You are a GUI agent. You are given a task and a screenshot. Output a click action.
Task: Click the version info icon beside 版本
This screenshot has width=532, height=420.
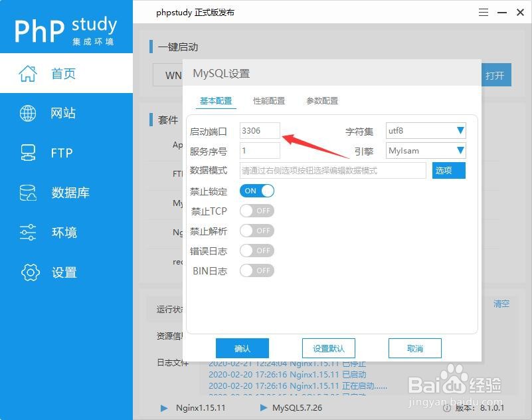[x=447, y=409]
